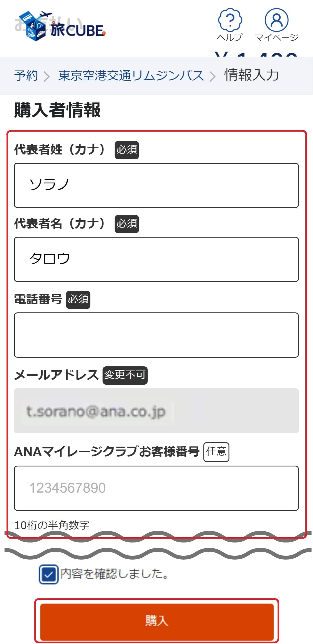Click the 購入者情報 section heading
This screenshot has width=313, height=644.
57,110
